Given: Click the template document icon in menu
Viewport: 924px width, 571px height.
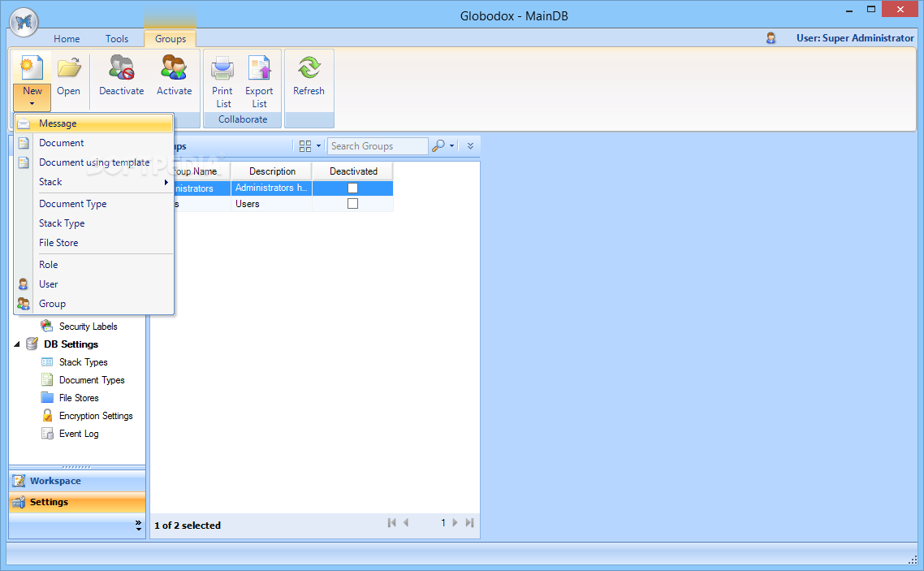Looking at the screenshot, I should pyautogui.click(x=24, y=162).
